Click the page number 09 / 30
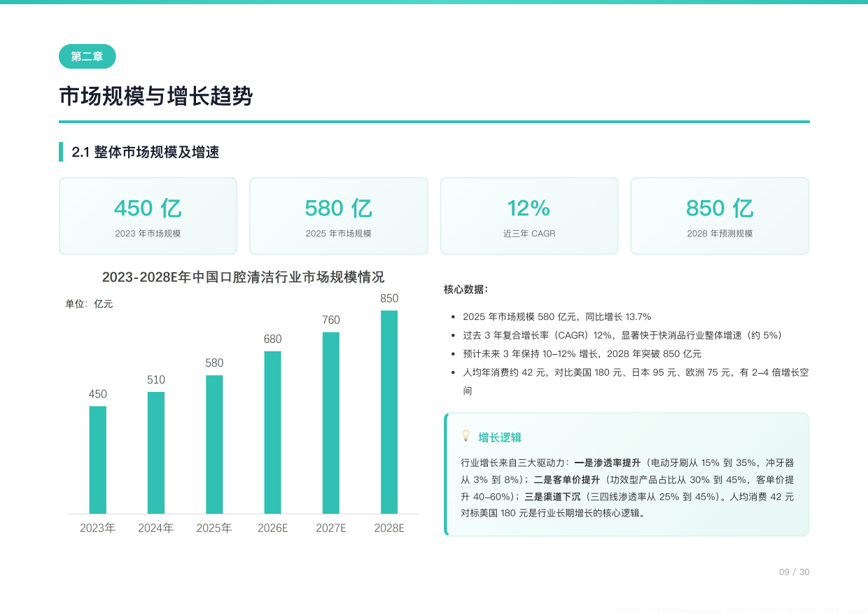The image size is (868, 613). (x=794, y=572)
